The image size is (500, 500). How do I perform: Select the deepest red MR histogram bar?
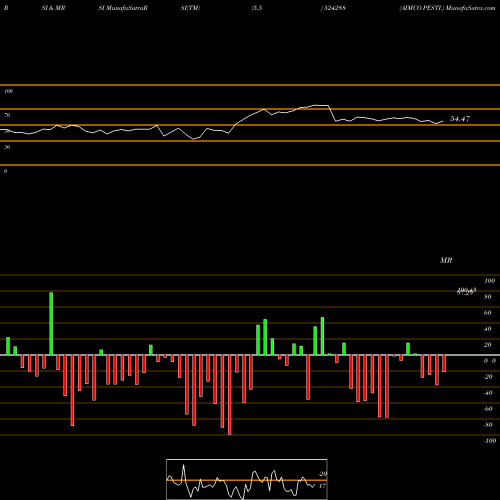(x=229, y=395)
